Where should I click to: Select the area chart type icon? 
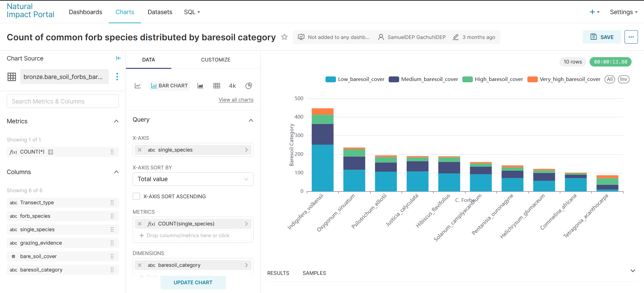tap(200, 86)
